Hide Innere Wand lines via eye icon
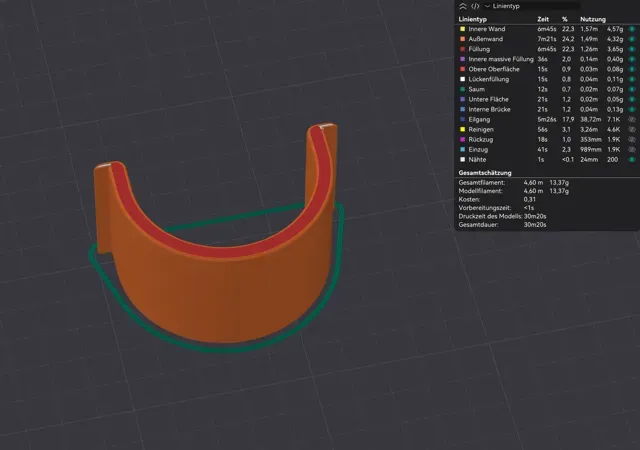 pos(632,29)
